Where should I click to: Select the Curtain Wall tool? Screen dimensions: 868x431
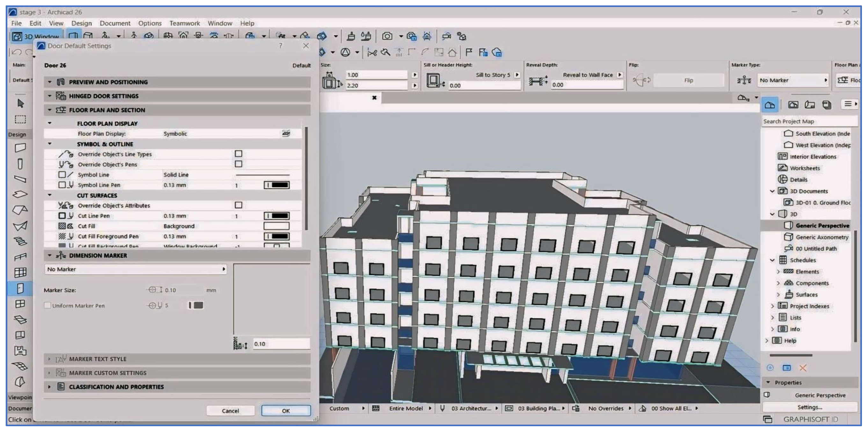pos(20,272)
